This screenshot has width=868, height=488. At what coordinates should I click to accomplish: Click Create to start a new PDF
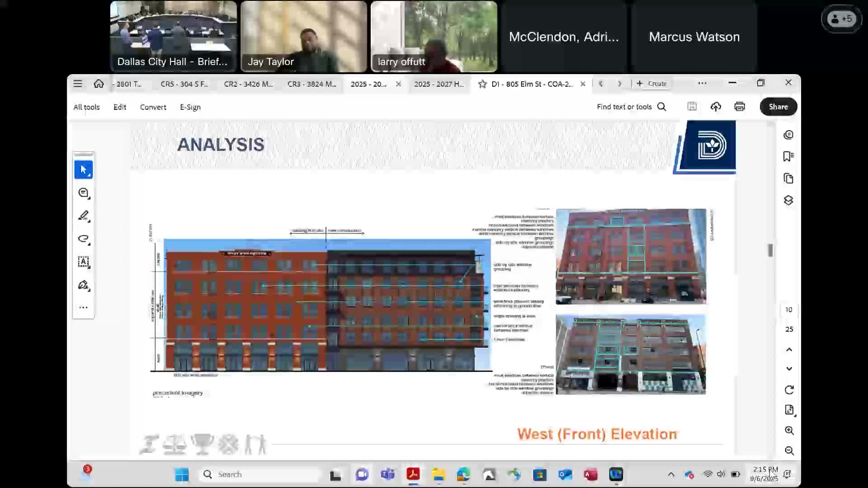pos(652,84)
